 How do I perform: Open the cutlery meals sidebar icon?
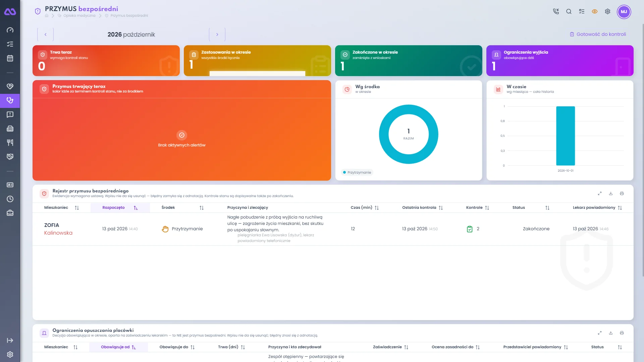tap(10, 143)
